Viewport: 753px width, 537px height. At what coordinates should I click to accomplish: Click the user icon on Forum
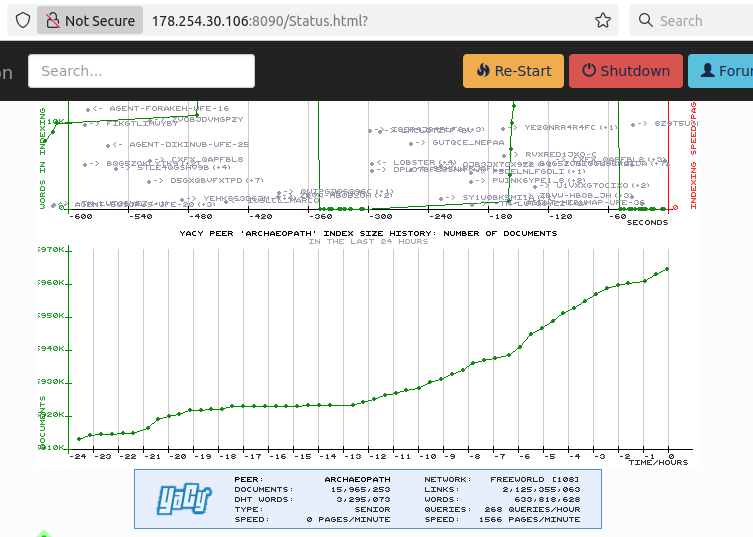pyautogui.click(x=707, y=70)
